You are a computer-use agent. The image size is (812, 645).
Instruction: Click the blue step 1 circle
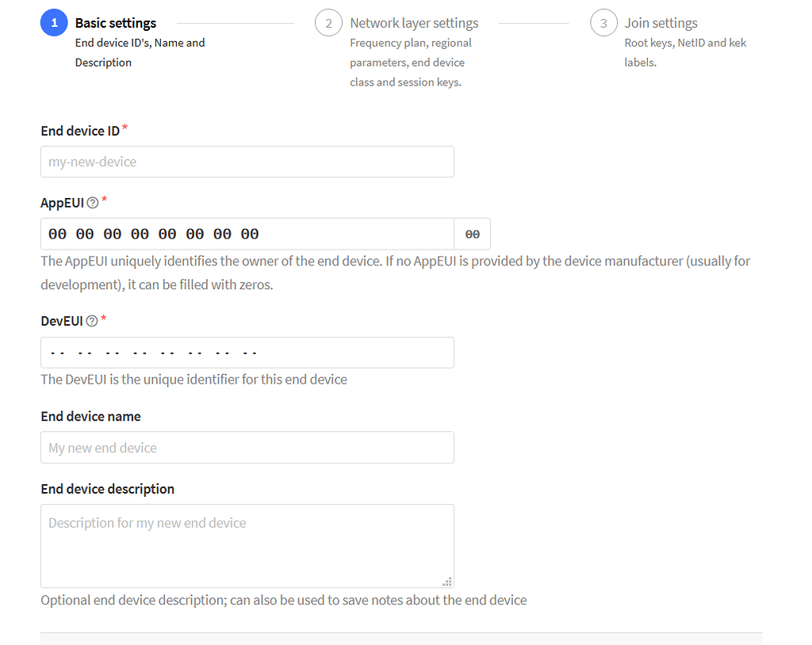click(53, 22)
